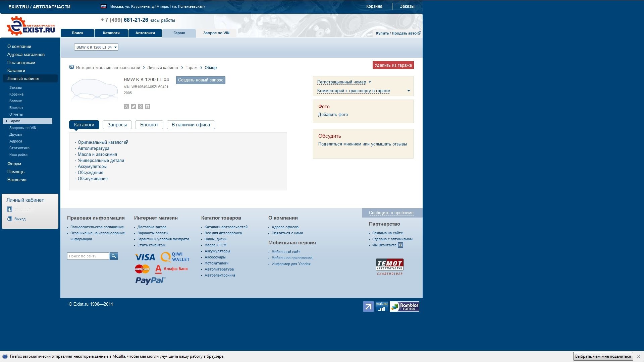Click the Поиск по сайту input field
The height and width of the screenshot is (362, 644).
[88, 256]
